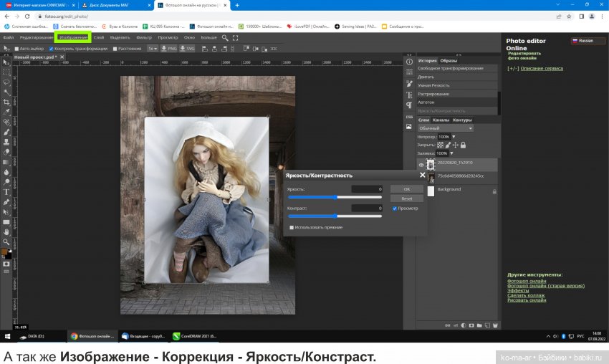
Task: Toggle the Авто-выбор checkbox
Action: click(x=16, y=49)
